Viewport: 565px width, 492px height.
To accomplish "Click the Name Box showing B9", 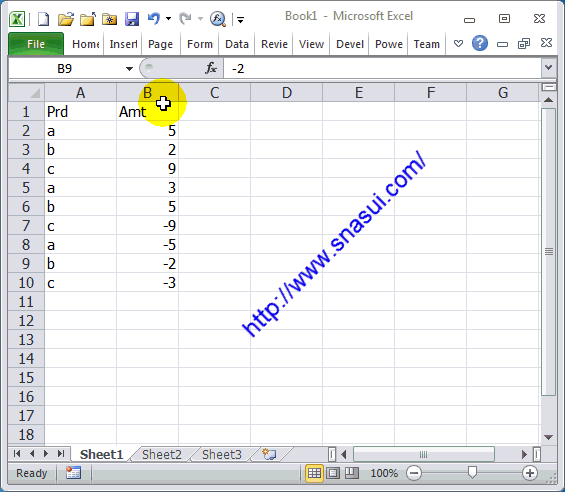I will coord(66,68).
